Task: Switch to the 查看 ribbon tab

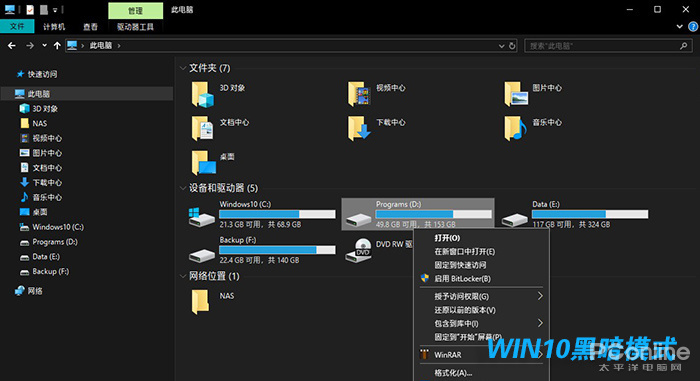Action: tap(90, 27)
